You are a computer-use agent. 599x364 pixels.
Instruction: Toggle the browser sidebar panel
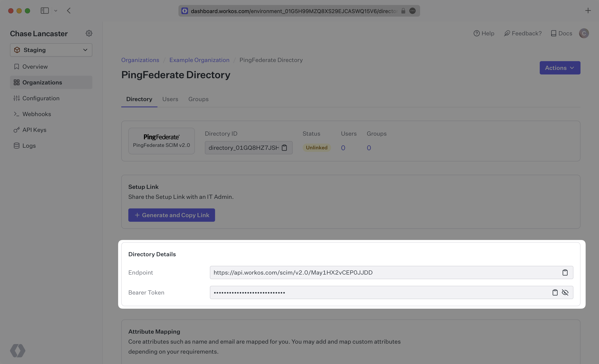pos(45,10)
